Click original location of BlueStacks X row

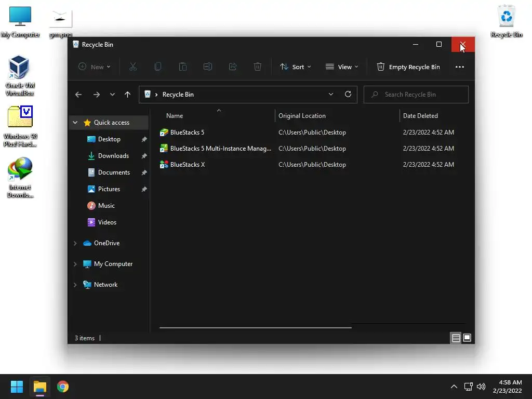pyautogui.click(x=312, y=165)
